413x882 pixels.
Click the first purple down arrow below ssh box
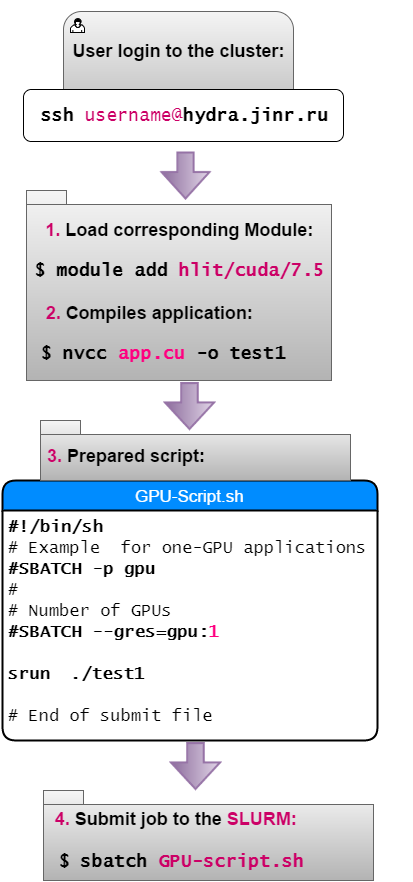click(185, 174)
